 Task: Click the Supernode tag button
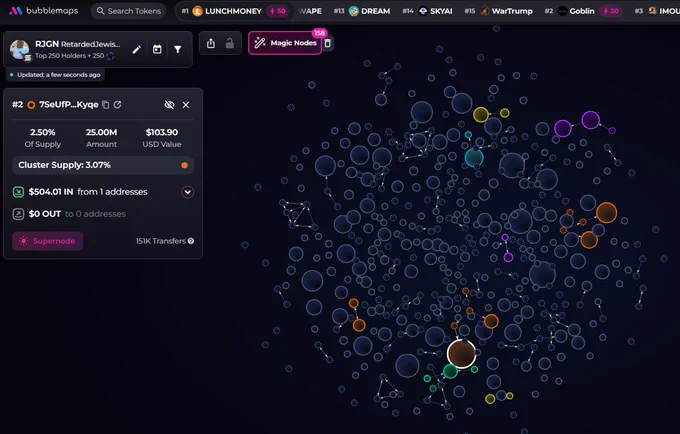click(48, 241)
